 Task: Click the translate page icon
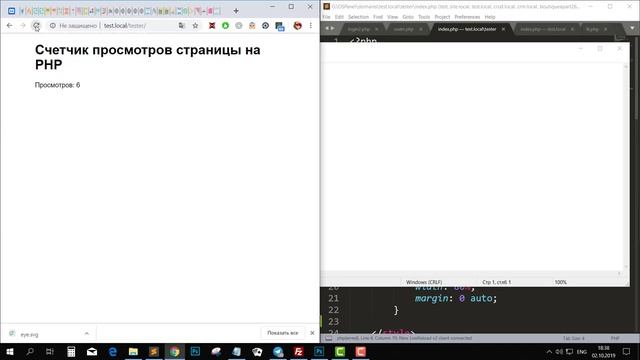tap(182, 26)
